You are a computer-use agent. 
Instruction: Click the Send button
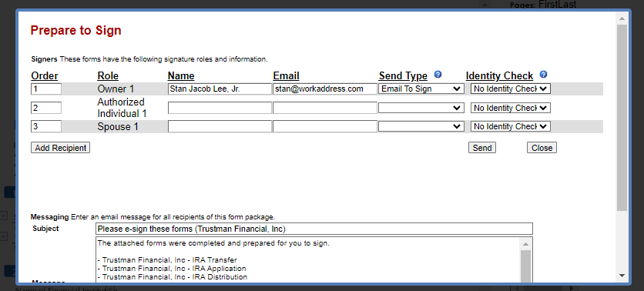coord(482,148)
